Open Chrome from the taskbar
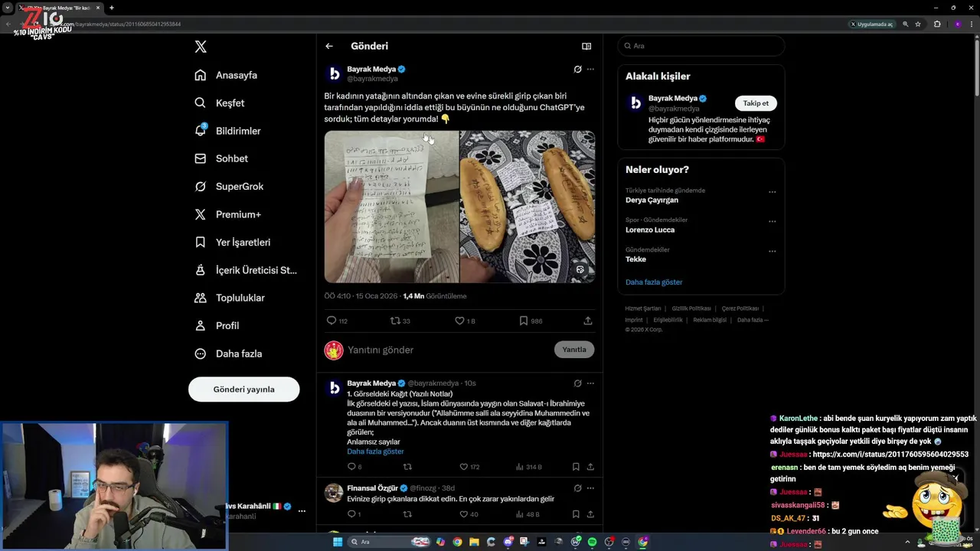This screenshot has width=980, height=551. [457, 542]
